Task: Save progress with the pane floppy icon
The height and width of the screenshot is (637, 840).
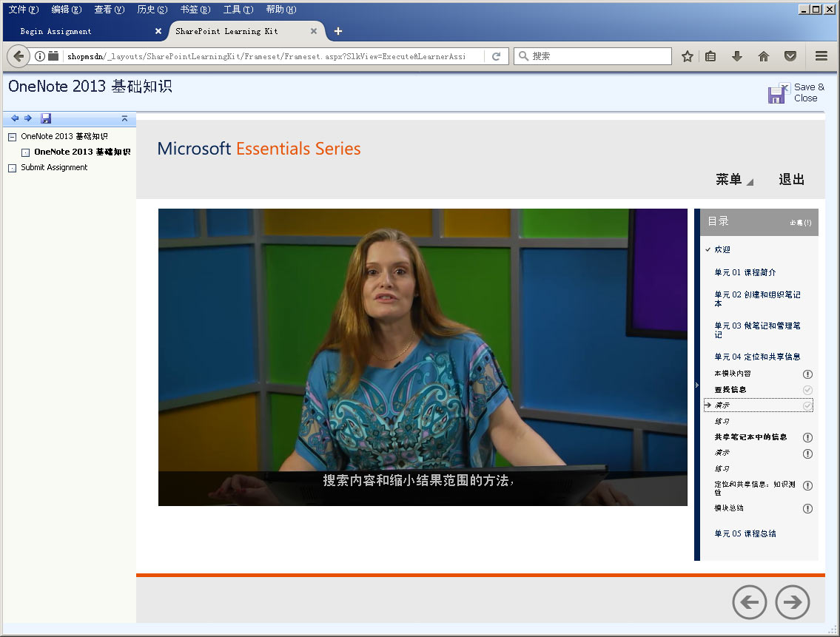Action: (46, 118)
